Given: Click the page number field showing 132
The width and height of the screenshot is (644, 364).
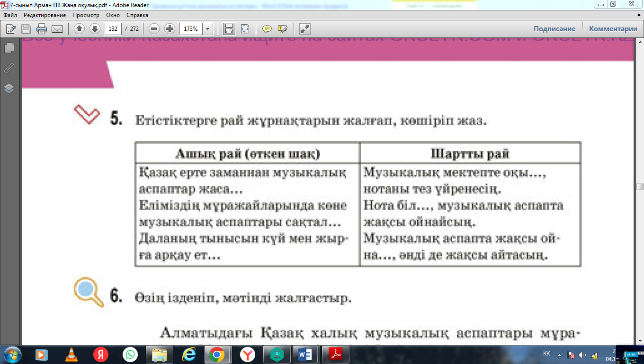Looking at the screenshot, I should coord(113,29).
